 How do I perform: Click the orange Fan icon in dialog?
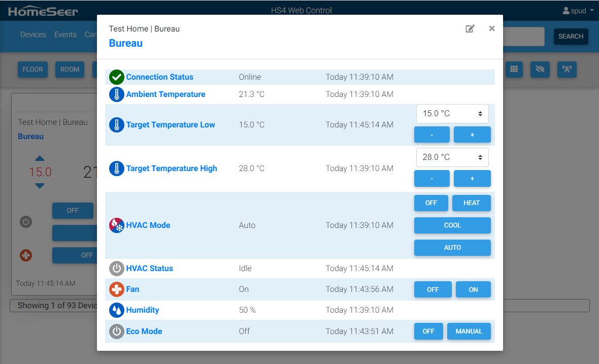[x=117, y=289]
